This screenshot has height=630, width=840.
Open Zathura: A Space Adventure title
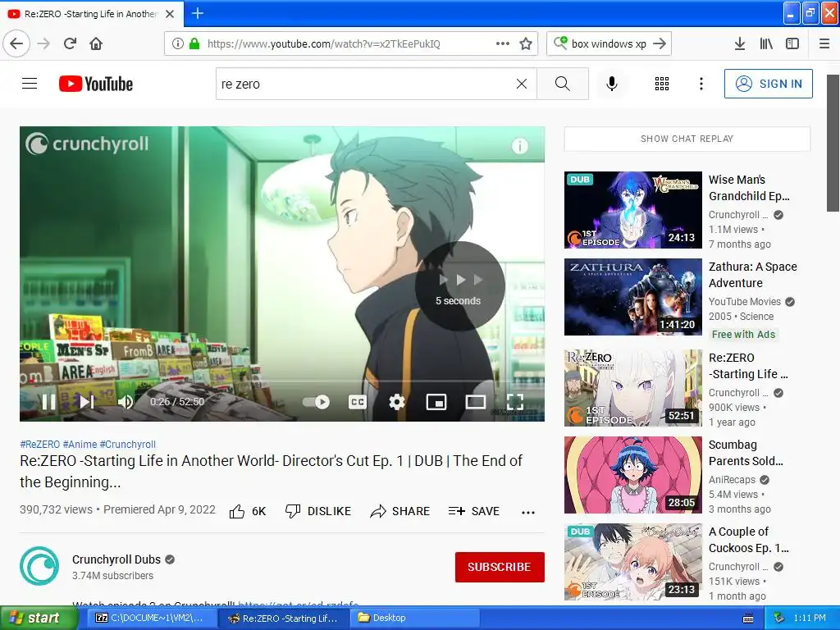click(753, 275)
